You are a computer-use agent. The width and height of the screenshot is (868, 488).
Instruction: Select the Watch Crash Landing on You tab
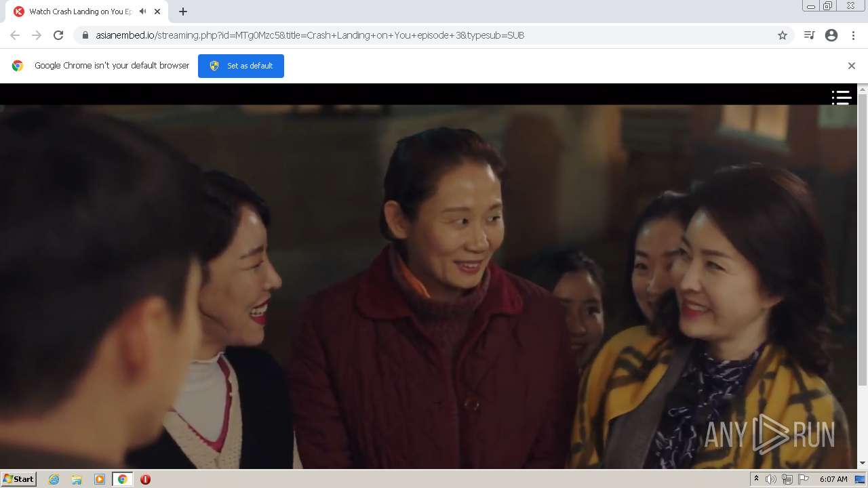(x=88, y=12)
